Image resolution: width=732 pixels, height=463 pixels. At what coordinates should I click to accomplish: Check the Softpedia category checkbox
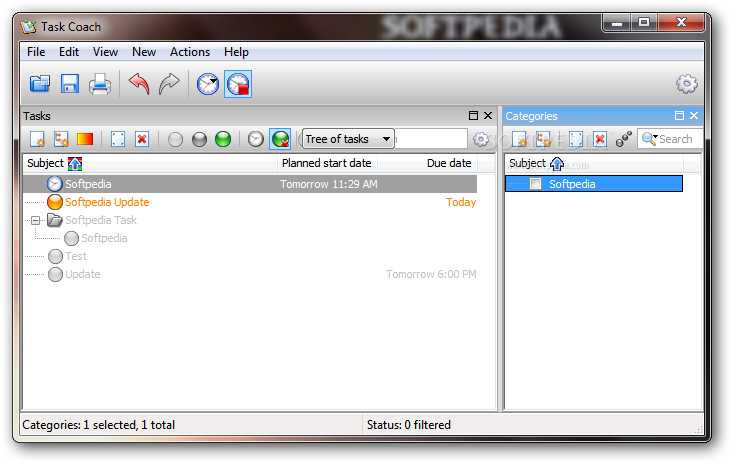(x=535, y=184)
